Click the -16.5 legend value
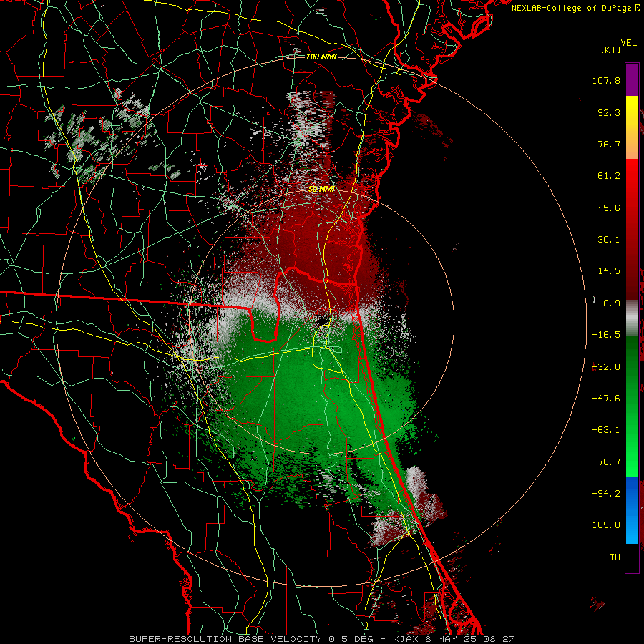Image resolution: width=644 pixels, height=644 pixels. tap(606, 335)
